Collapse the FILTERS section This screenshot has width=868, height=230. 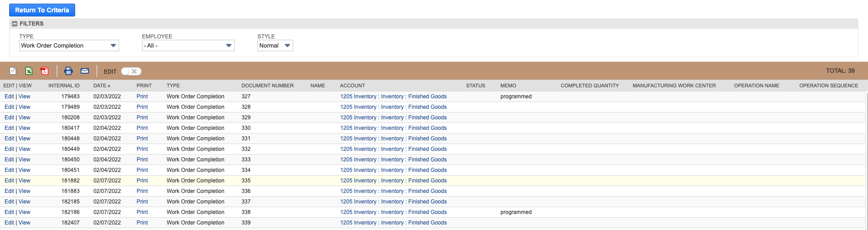(x=15, y=24)
